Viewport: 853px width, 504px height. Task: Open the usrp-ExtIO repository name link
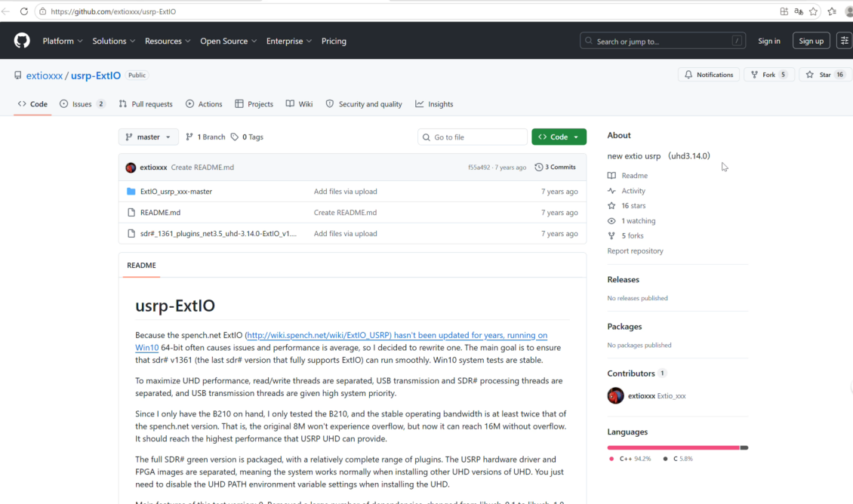[96, 75]
